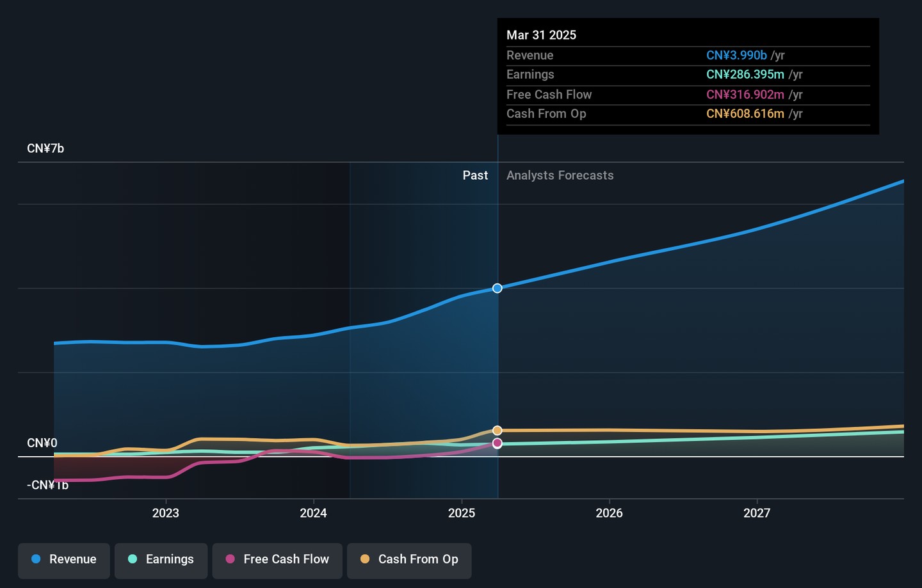Click the blue Revenue legend dot
Viewport: 922px width, 588px height.
[x=36, y=559]
